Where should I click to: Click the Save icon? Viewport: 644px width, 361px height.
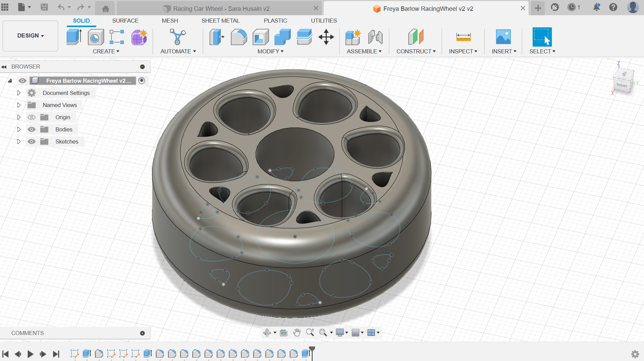(x=44, y=7)
